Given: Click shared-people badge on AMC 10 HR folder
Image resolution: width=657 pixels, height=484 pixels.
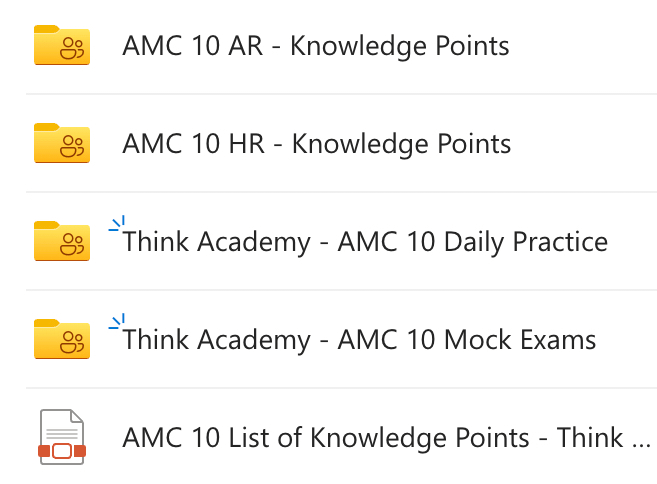Looking at the screenshot, I should 74,148.
